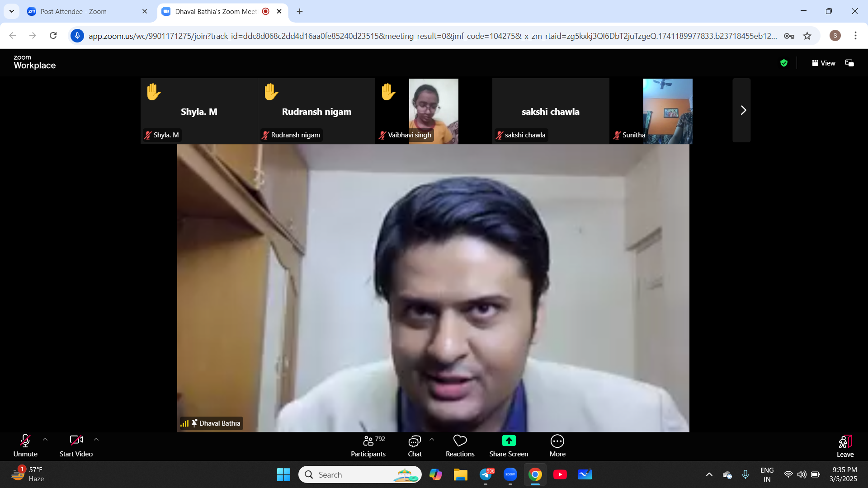
Task: Click raised hand icon on Rudransh nigam tile
Action: (271, 92)
